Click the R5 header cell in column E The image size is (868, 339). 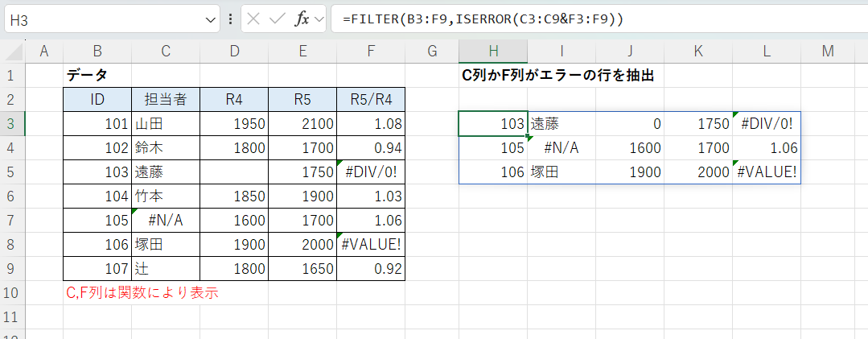(302, 100)
